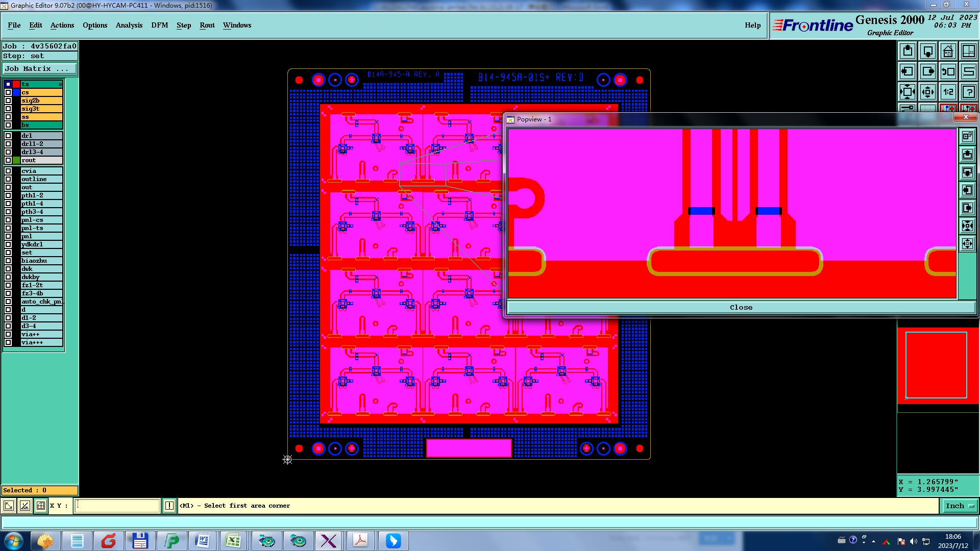The image size is (980, 551).
Task: Click the pan down icon in Popview toolbar
Action: 967,172
